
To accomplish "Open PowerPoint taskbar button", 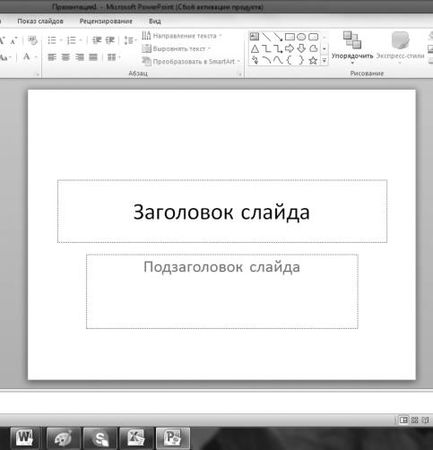I will [173, 438].
